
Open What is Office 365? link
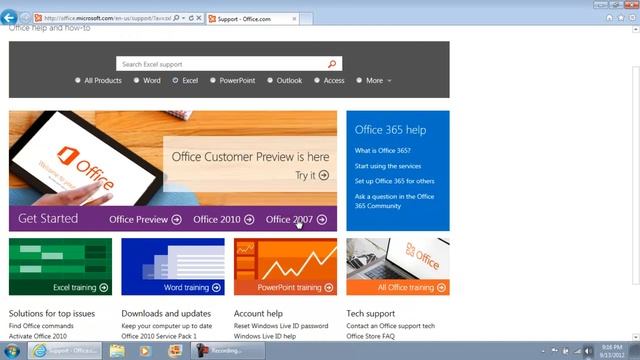click(x=382, y=151)
